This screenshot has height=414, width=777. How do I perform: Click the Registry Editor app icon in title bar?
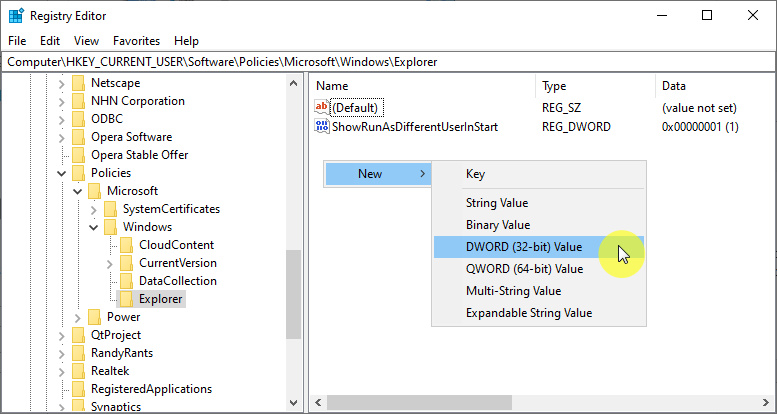click(15, 15)
